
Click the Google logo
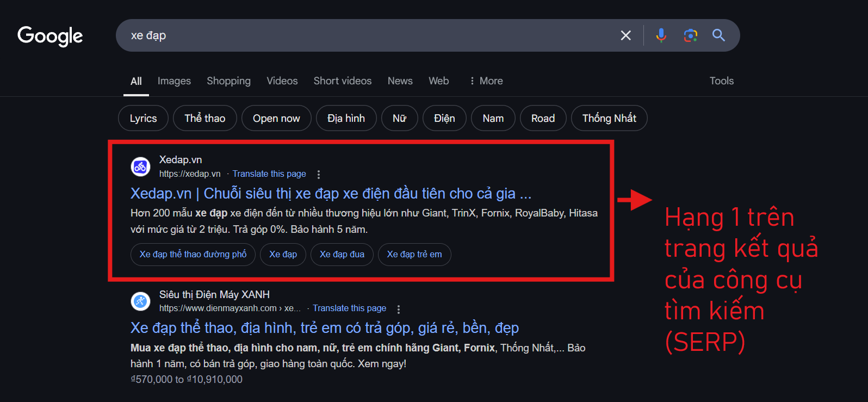click(50, 36)
